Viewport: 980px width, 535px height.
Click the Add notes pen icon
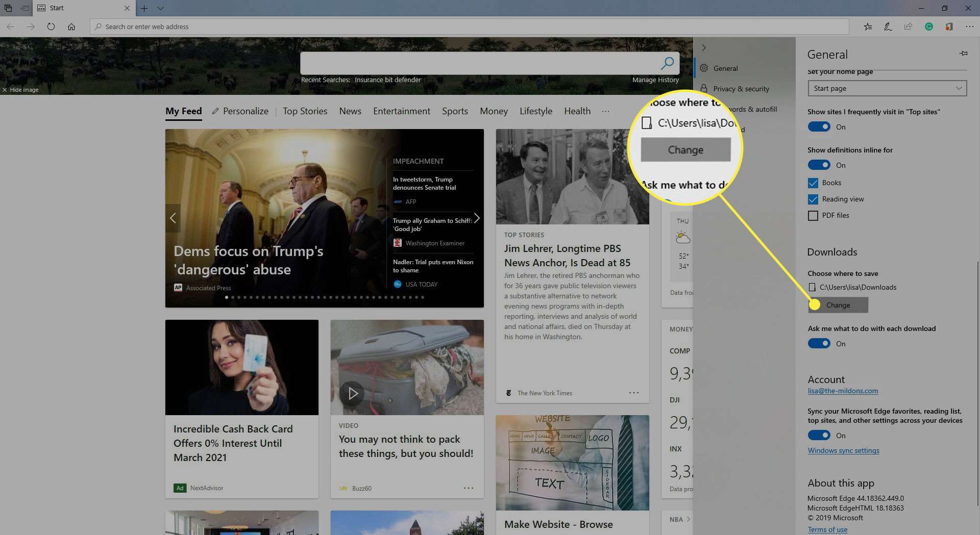pyautogui.click(x=888, y=27)
